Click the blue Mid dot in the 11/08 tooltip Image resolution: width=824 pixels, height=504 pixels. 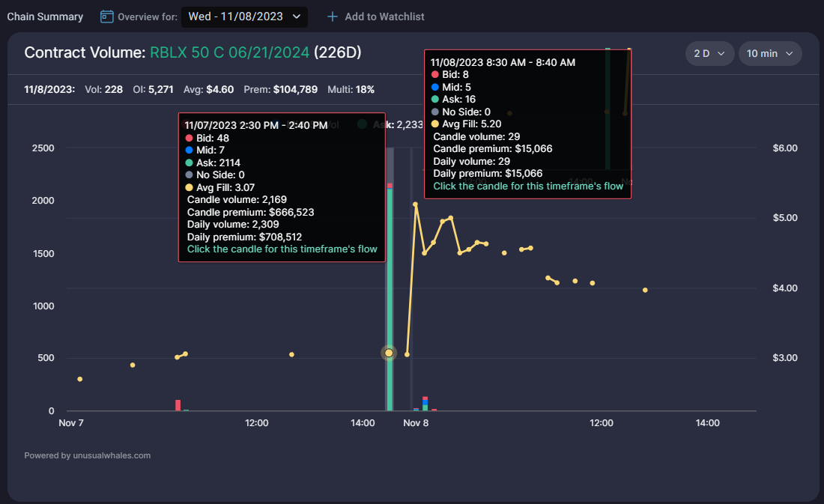click(x=435, y=87)
